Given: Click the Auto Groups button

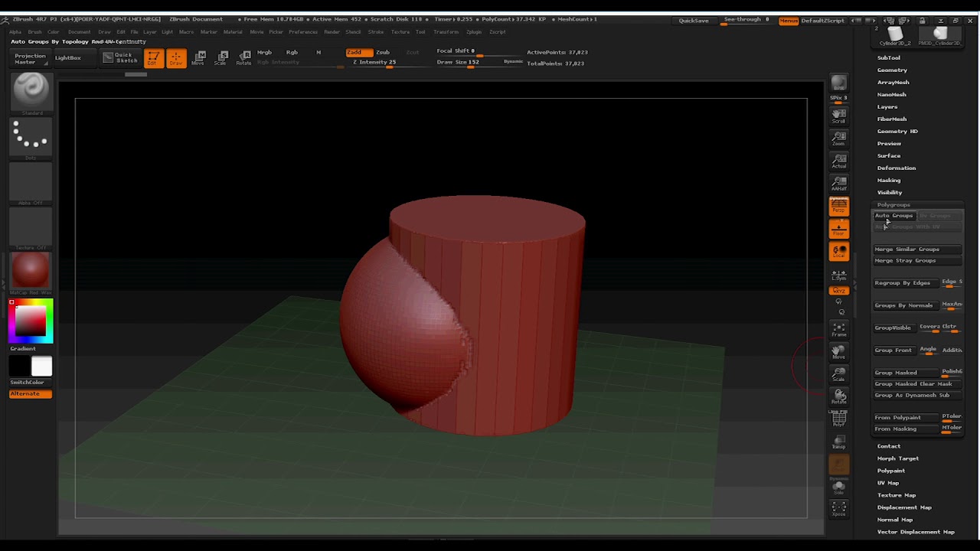Looking at the screenshot, I should (894, 216).
